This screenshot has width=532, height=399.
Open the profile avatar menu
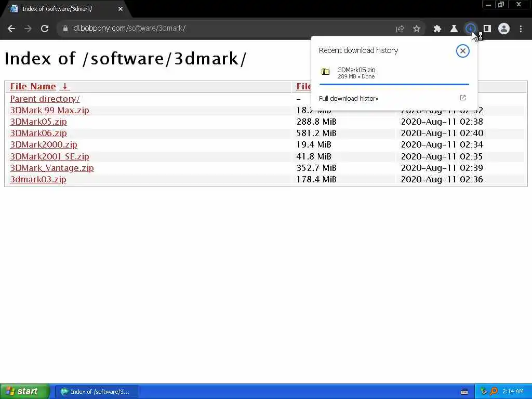coord(504,29)
